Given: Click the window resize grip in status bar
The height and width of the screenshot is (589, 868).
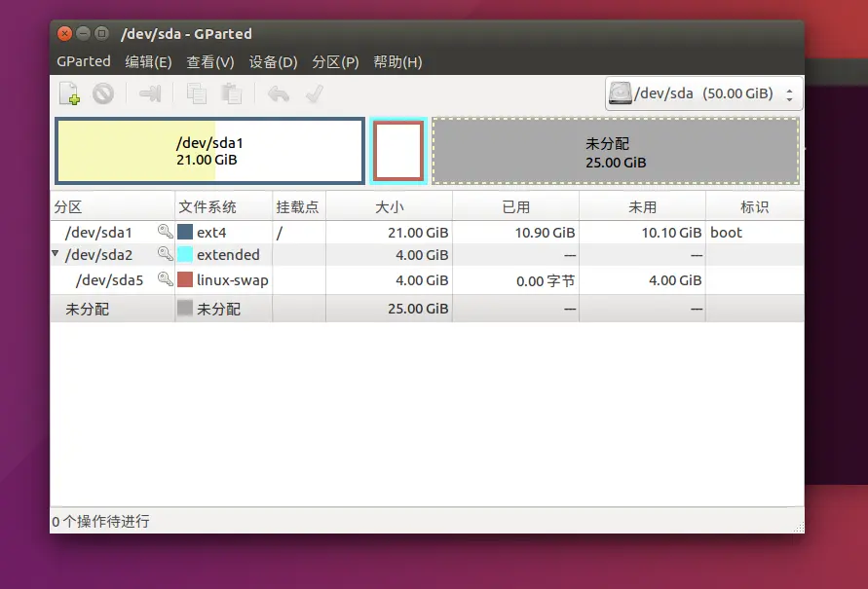Looking at the screenshot, I should tap(799, 528).
